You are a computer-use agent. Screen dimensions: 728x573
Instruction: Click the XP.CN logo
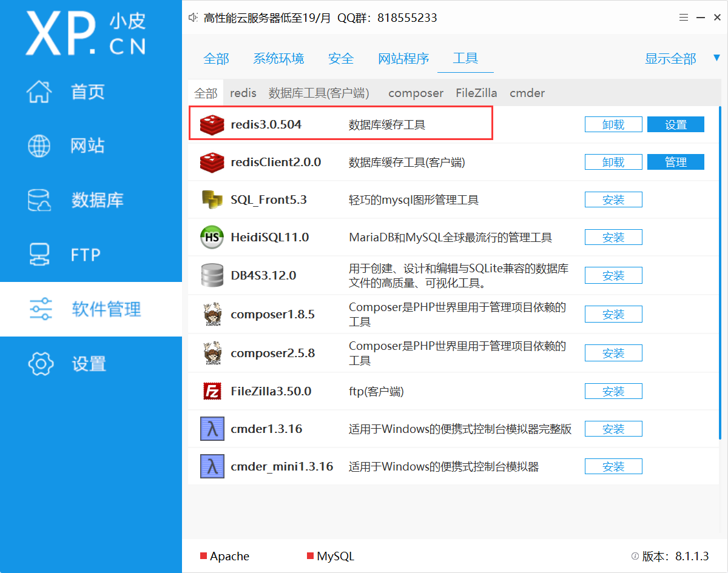point(86,33)
